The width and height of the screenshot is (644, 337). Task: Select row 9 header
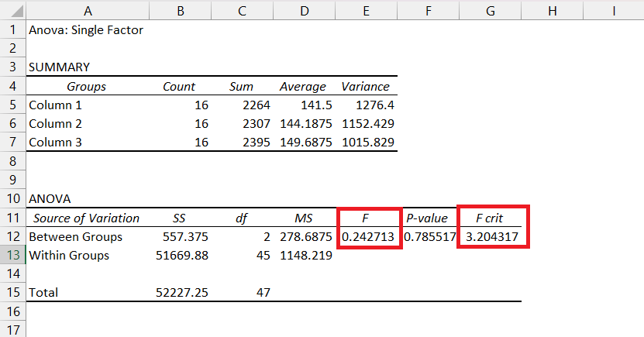click(12, 180)
